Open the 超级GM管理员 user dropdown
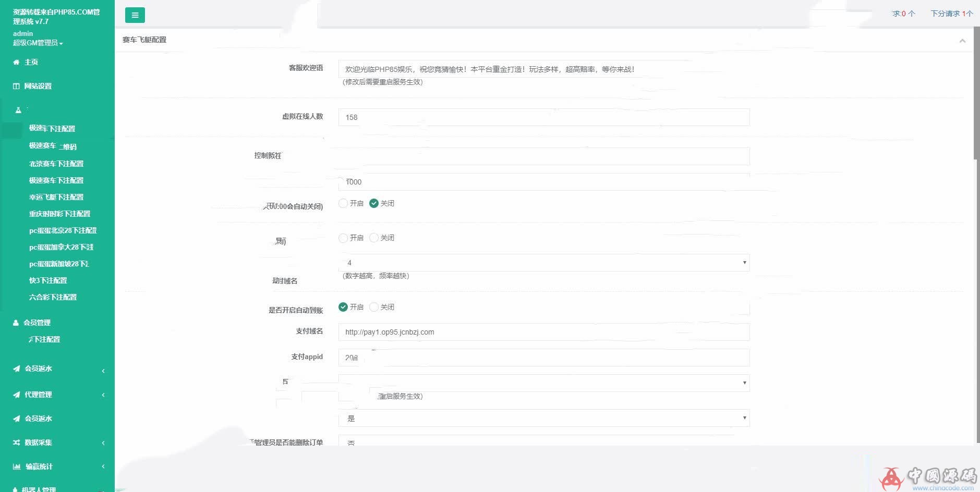The image size is (980, 492). click(38, 43)
